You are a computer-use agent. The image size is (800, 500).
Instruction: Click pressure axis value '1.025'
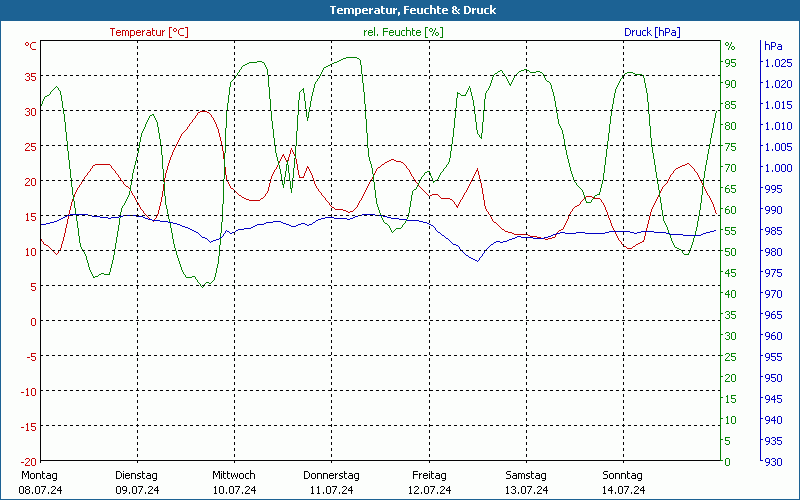pyautogui.click(x=778, y=63)
